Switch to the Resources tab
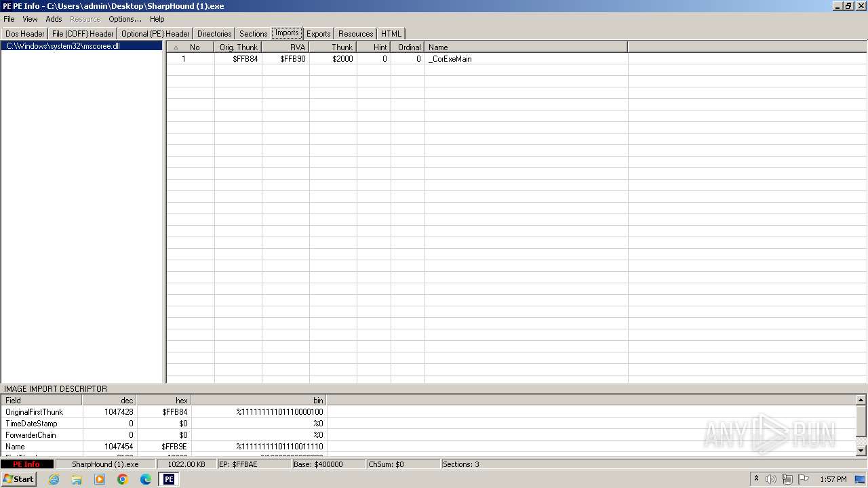This screenshot has width=868, height=488. click(355, 34)
